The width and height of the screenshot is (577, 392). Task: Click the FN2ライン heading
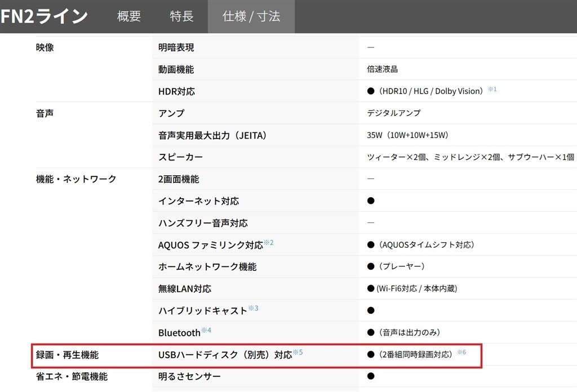pyautogui.click(x=44, y=16)
